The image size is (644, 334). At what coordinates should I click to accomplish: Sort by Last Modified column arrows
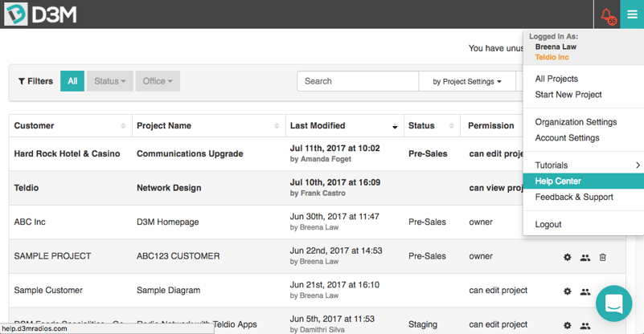click(x=395, y=126)
